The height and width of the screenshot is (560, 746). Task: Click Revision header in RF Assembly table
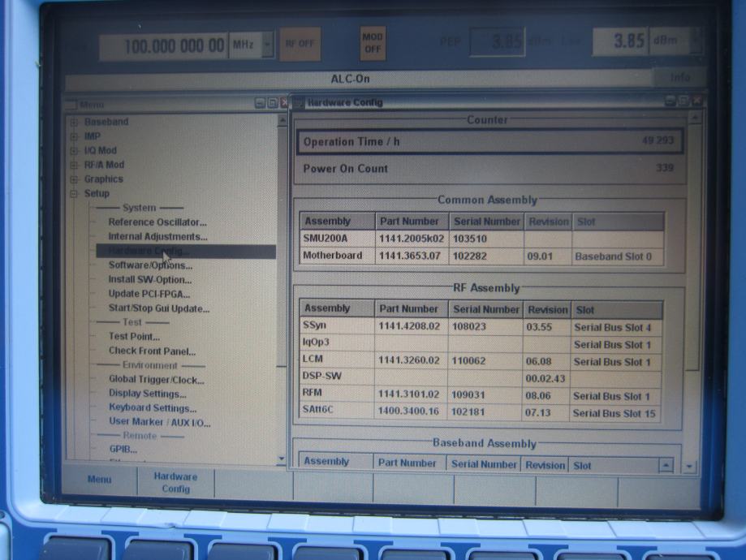[x=547, y=310]
